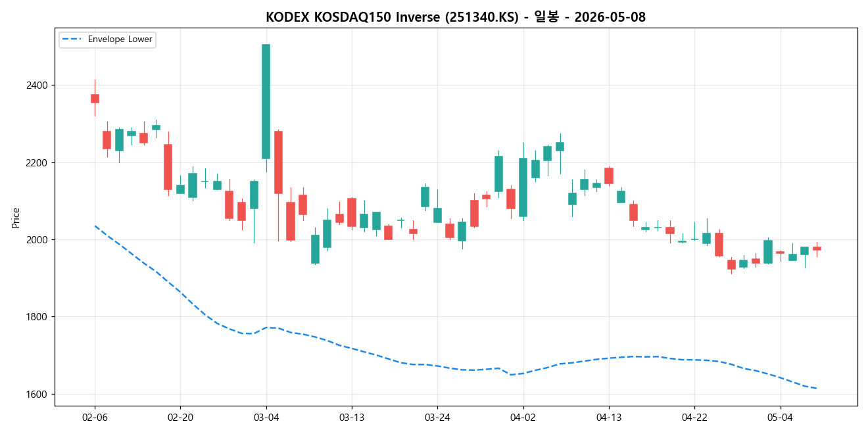Click the 05-04 x-axis date label
Image resolution: width=868 pixels, height=434 pixels.
pyautogui.click(x=780, y=418)
